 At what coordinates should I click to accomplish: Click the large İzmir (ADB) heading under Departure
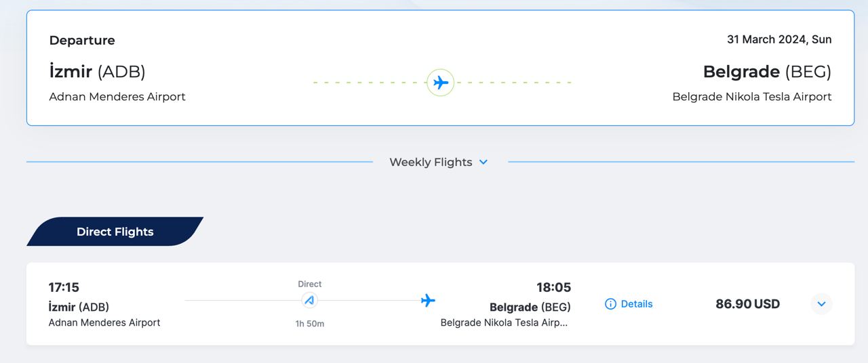pyautogui.click(x=97, y=72)
